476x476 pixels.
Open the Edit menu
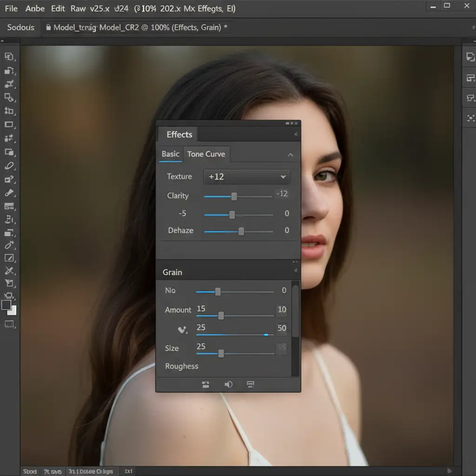click(58, 8)
